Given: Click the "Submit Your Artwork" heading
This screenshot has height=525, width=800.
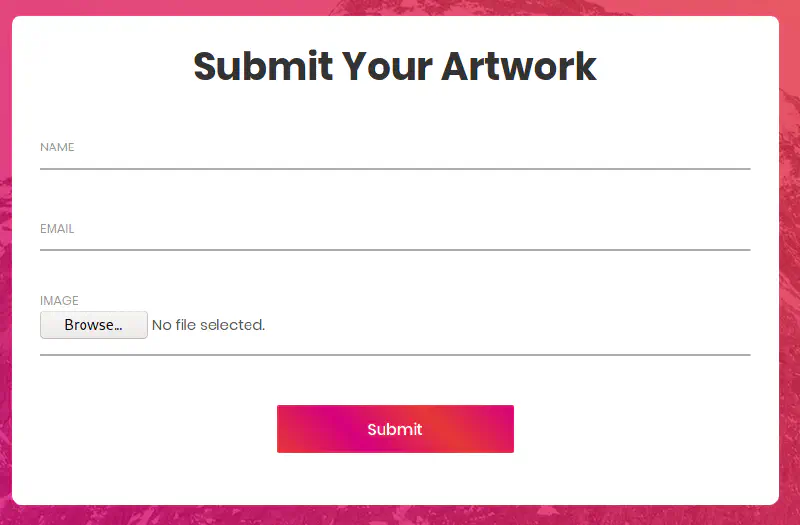Looking at the screenshot, I should (x=395, y=66).
